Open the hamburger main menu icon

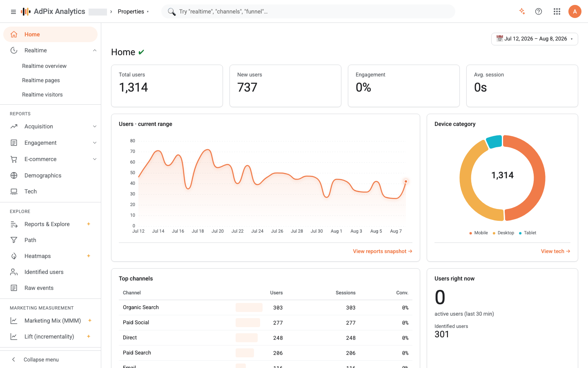(x=13, y=12)
